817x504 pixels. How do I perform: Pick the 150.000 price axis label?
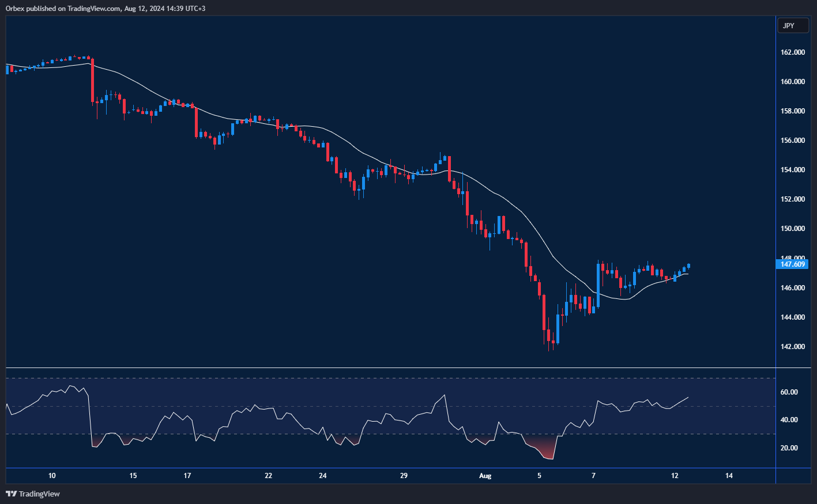click(793, 229)
